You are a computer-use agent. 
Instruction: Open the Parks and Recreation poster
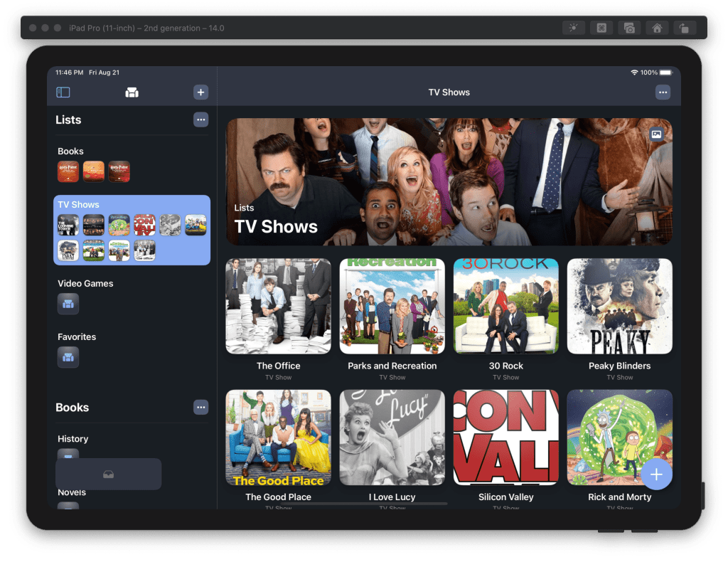click(392, 306)
